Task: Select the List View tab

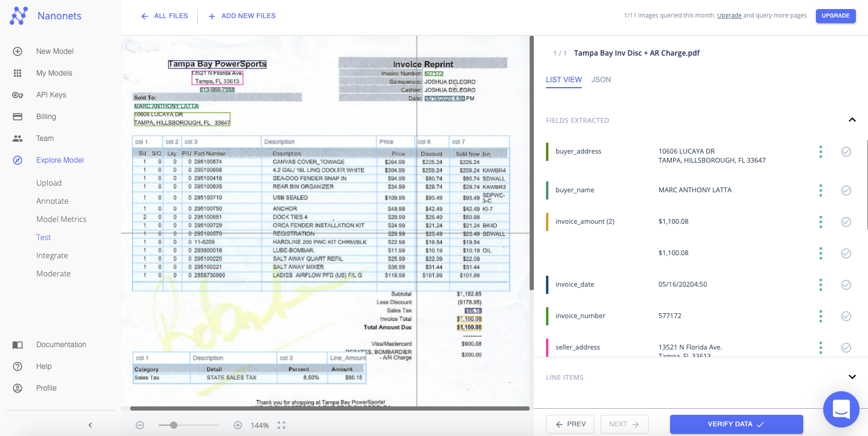Action: click(x=564, y=80)
